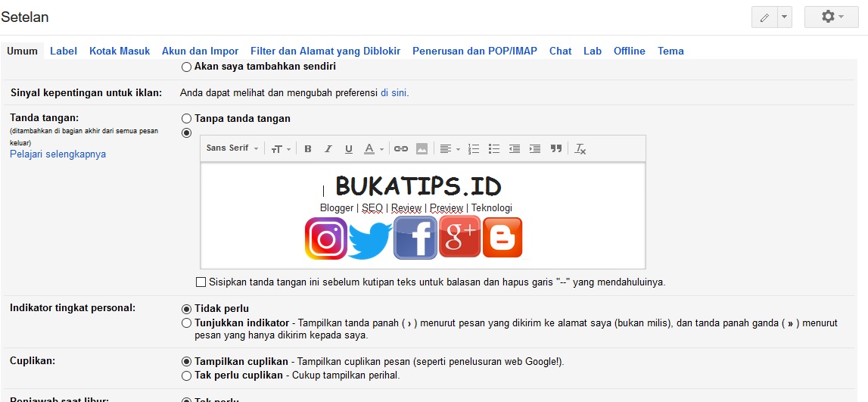Click the 'Cuplikan:' setting label

pyautogui.click(x=32, y=360)
